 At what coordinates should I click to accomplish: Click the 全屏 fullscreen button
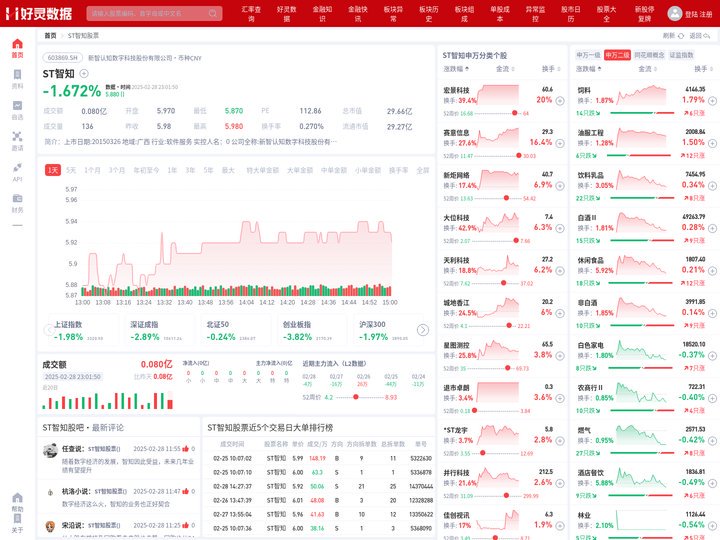coord(422,170)
